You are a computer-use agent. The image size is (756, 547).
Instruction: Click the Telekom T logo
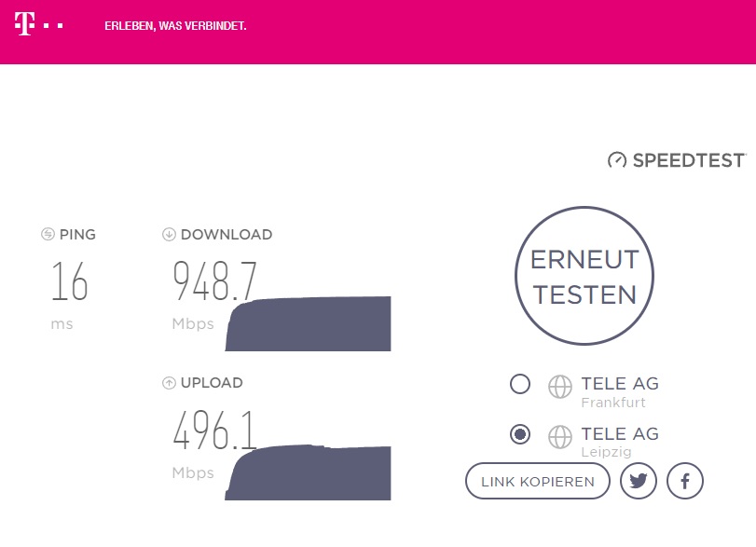tap(24, 24)
